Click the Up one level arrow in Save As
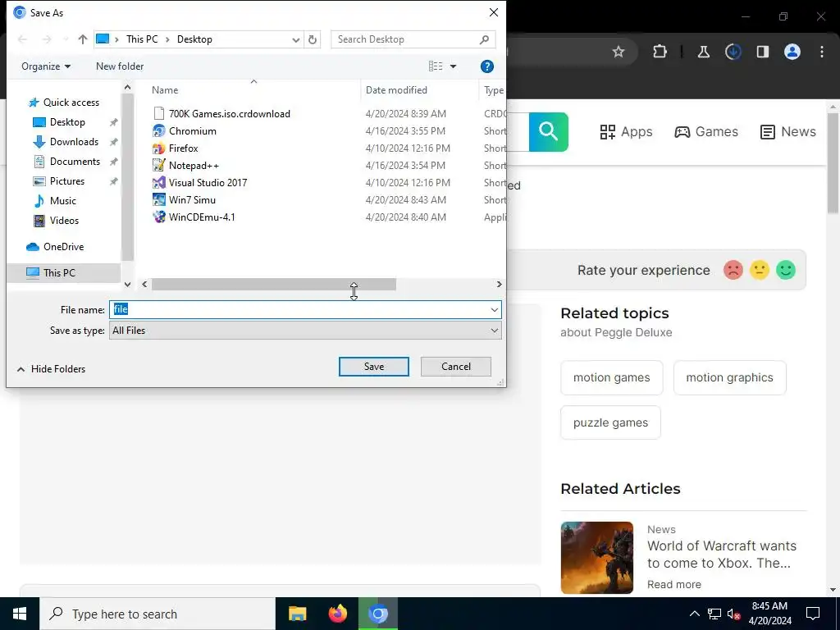 pos(83,39)
